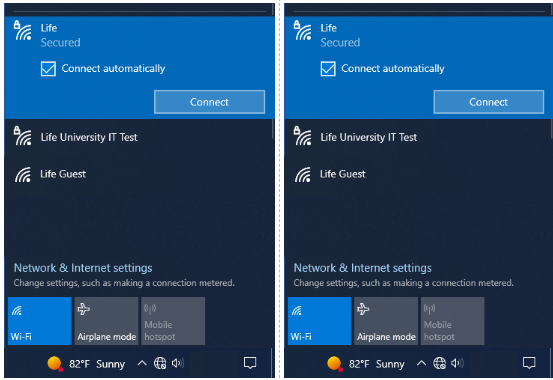The height and width of the screenshot is (380, 553).
Task: Open volume speaker icon on left taskbar
Action: (x=178, y=363)
